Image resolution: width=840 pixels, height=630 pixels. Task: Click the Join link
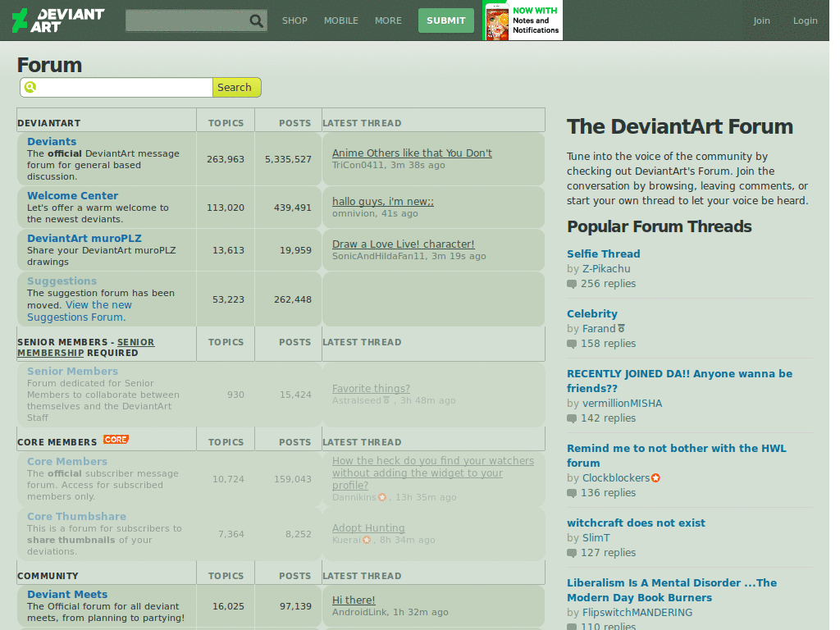click(x=761, y=21)
